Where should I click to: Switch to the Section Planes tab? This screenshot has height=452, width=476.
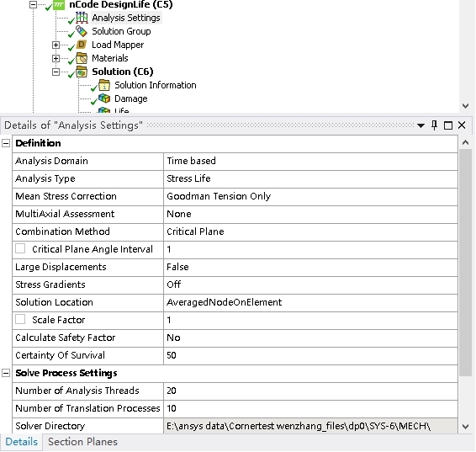[x=82, y=442]
